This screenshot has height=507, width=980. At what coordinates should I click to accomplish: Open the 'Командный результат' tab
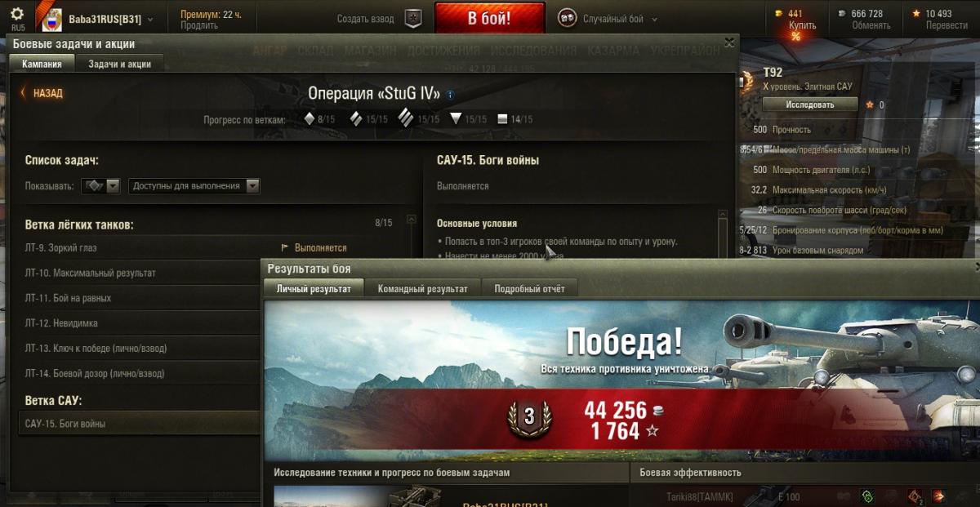click(x=423, y=288)
